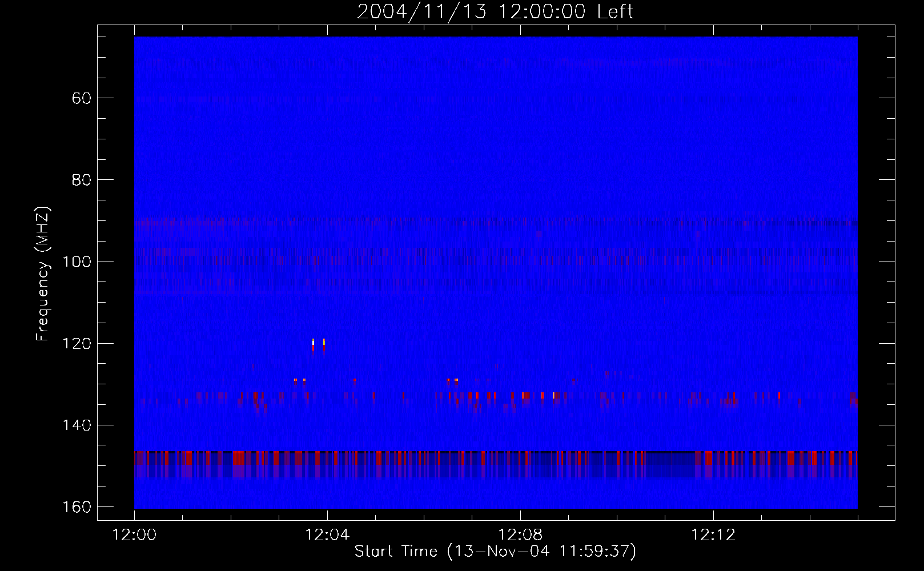Viewport: 924px width, 571px height.
Task: Click the 'Start Time (13-Nov-04 11:59:37)' axis label
Action: coord(495,552)
